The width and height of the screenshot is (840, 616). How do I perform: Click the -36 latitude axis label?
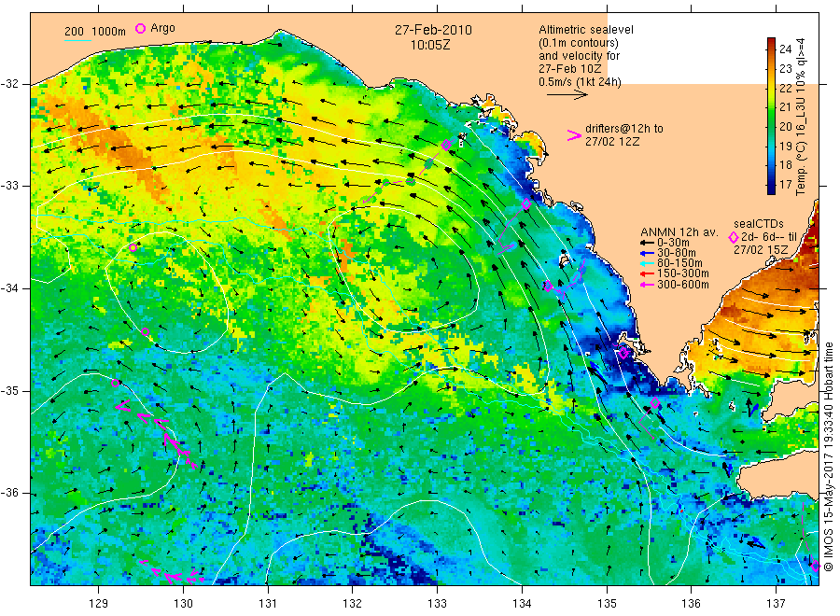(9, 493)
